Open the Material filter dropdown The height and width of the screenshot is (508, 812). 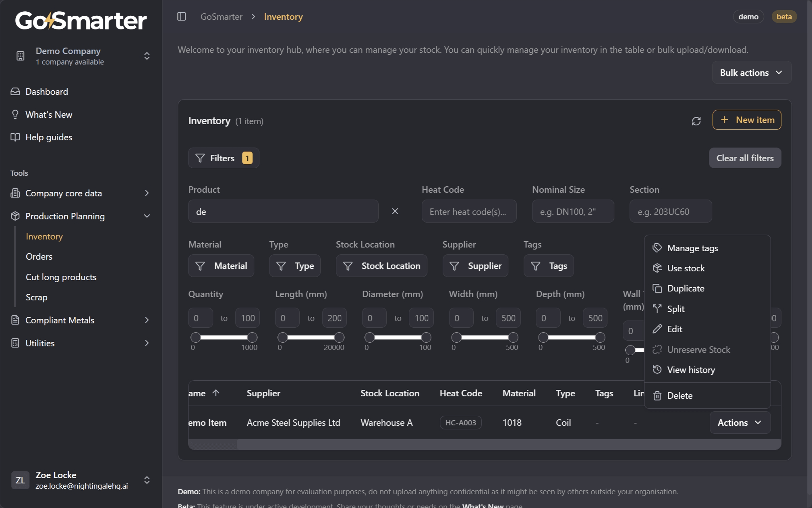221,266
